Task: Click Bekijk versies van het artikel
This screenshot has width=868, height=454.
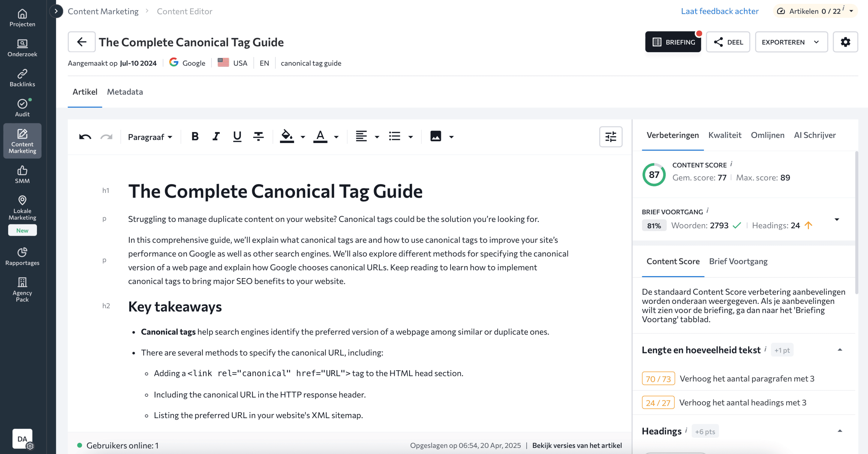Action: pos(577,446)
